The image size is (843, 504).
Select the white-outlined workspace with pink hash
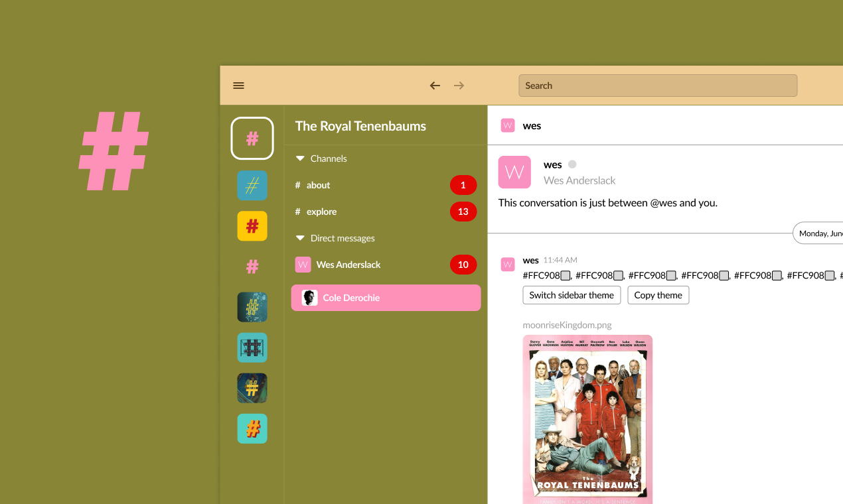(x=252, y=138)
